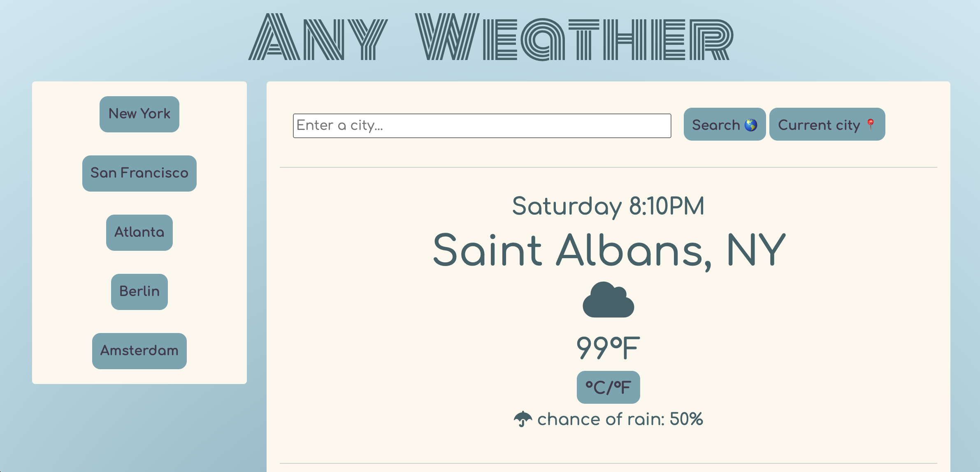
Task: Open Amsterdam weather from the sidebar
Action: click(x=139, y=351)
